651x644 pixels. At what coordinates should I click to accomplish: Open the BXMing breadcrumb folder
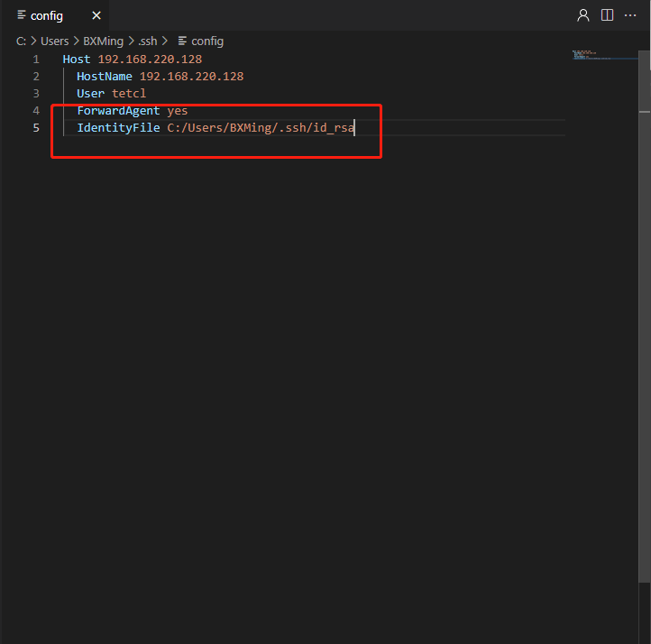[x=103, y=41]
